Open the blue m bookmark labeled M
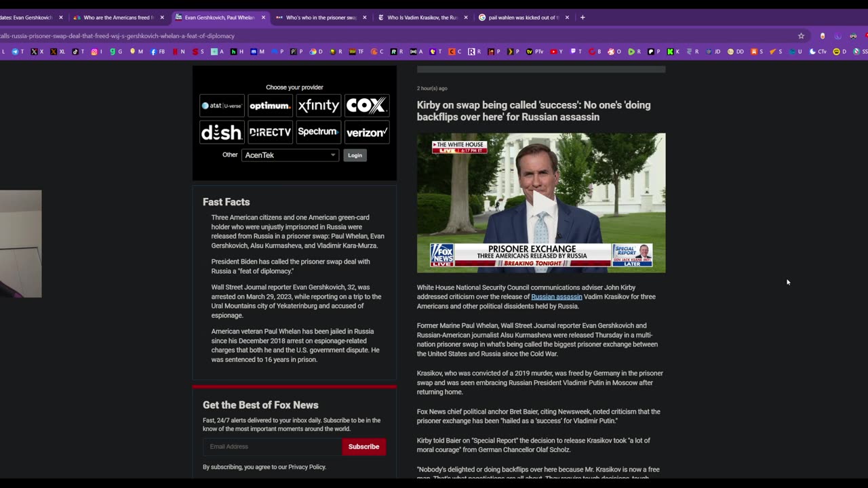868x488 pixels. coord(257,52)
